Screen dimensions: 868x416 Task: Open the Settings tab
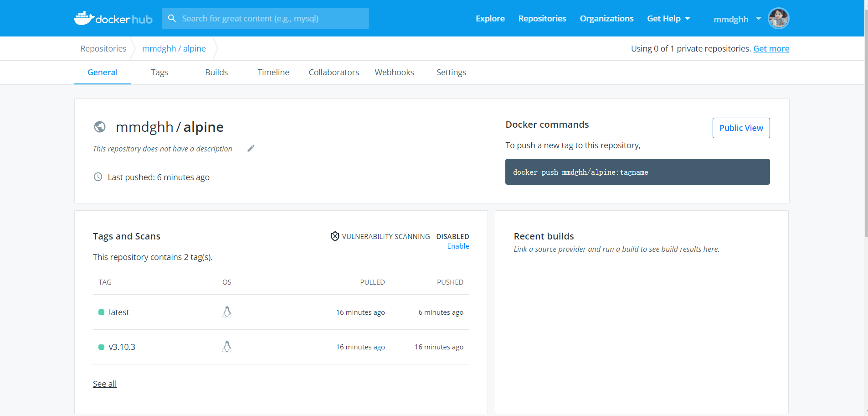pos(452,73)
